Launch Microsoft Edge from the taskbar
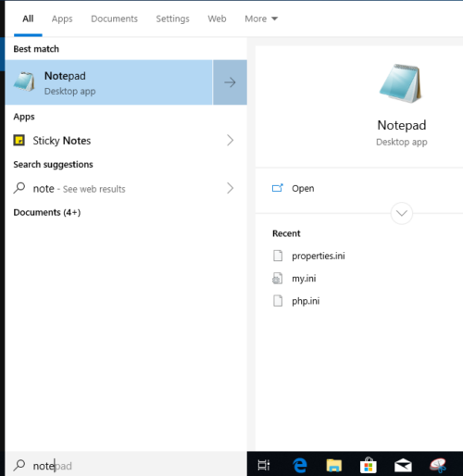This screenshot has width=463, height=476. [300, 465]
